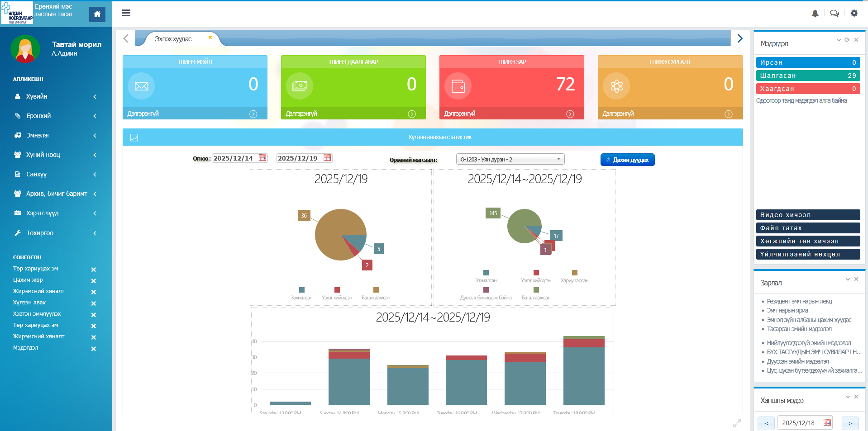Click the Дахин дуудах button

627,160
